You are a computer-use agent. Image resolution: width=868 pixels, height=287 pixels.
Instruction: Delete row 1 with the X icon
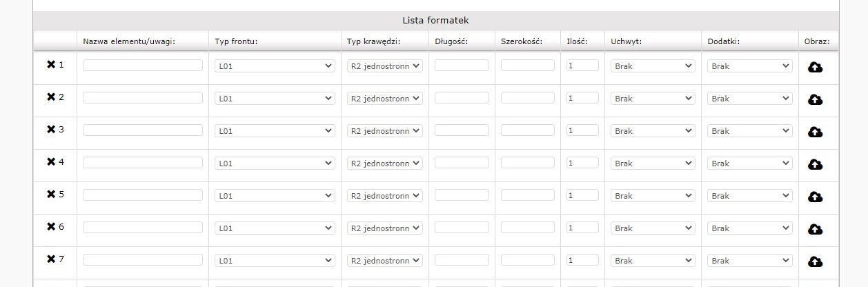coord(51,65)
